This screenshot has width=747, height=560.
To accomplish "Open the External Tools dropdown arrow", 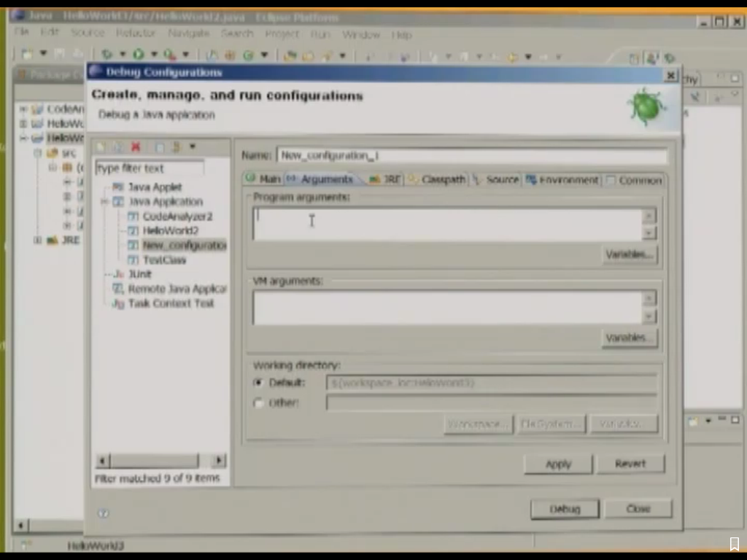I will click(185, 54).
